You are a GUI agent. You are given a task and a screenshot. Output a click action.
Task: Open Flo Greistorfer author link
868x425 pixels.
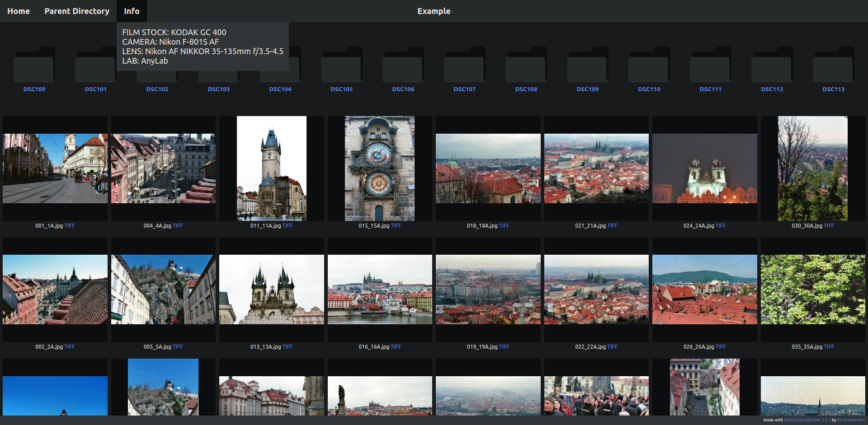pyautogui.click(x=850, y=420)
